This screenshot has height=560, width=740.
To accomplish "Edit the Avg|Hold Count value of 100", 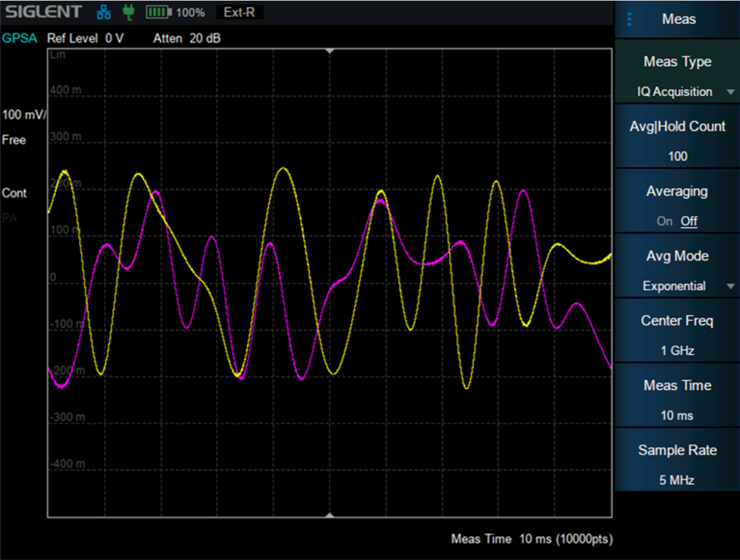I will [x=677, y=156].
